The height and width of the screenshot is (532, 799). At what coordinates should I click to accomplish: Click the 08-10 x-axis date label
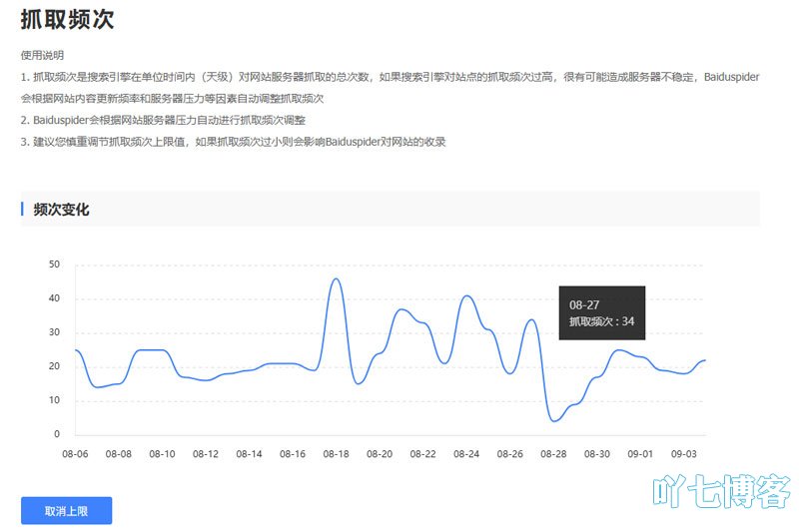tap(162, 453)
